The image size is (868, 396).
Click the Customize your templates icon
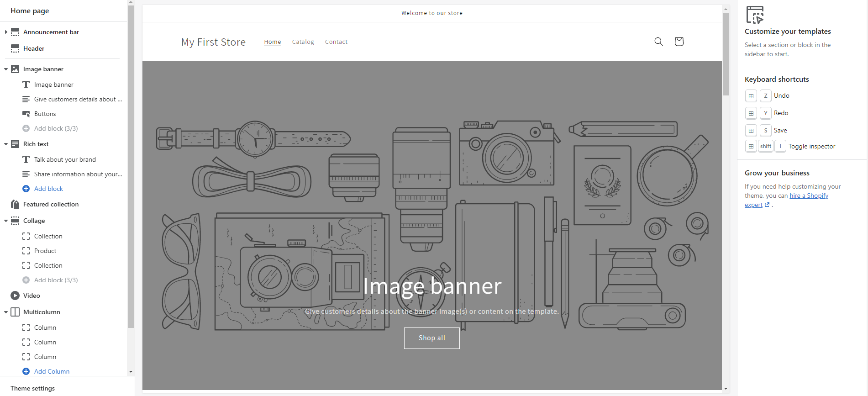tap(755, 15)
